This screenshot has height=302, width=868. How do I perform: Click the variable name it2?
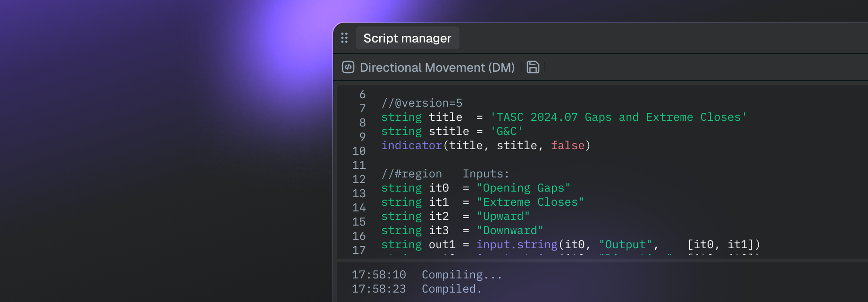[439, 216]
